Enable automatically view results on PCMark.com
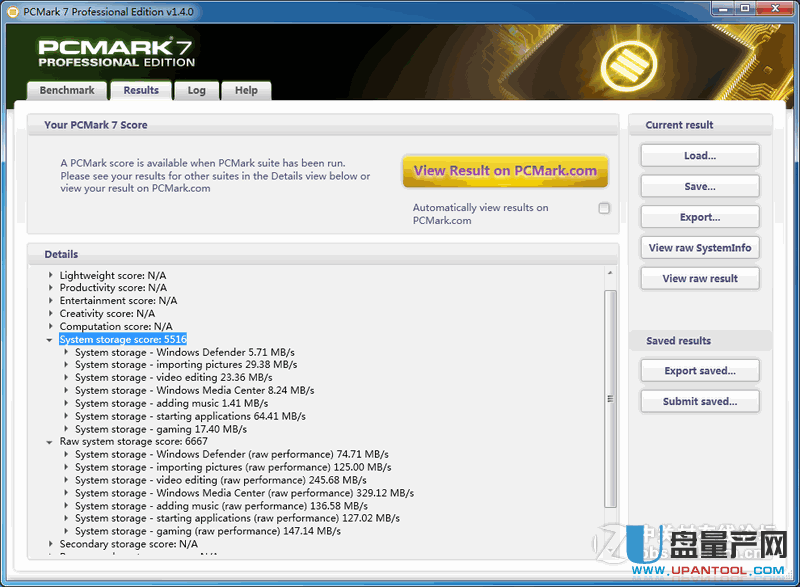The width and height of the screenshot is (800, 587). coord(604,208)
